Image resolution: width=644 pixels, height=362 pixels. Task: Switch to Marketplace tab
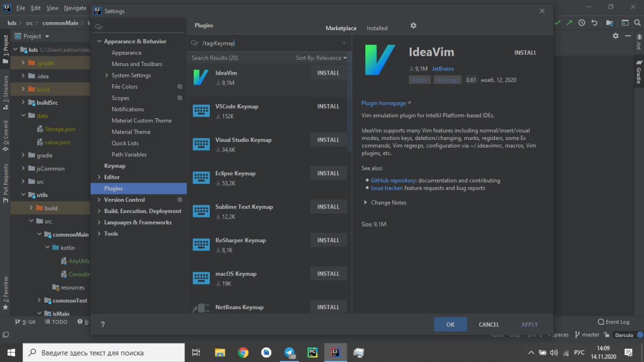point(341,28)
